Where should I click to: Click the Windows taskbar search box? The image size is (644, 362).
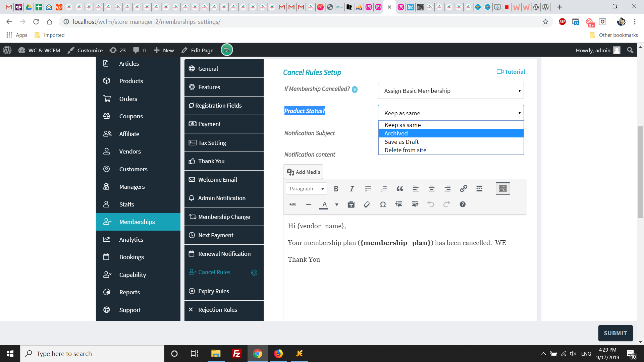[x=92, y=354]
